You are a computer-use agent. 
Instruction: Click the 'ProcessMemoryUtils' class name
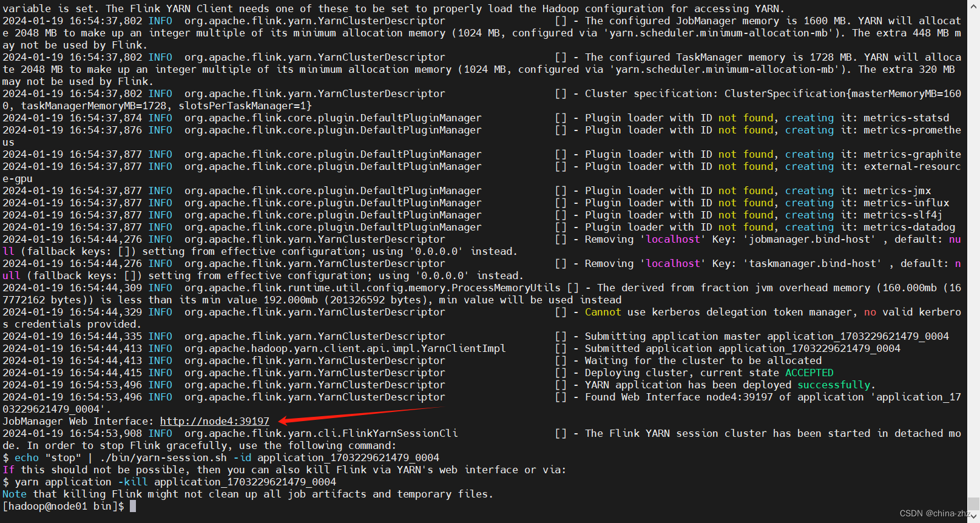click(x=506, y=288)
